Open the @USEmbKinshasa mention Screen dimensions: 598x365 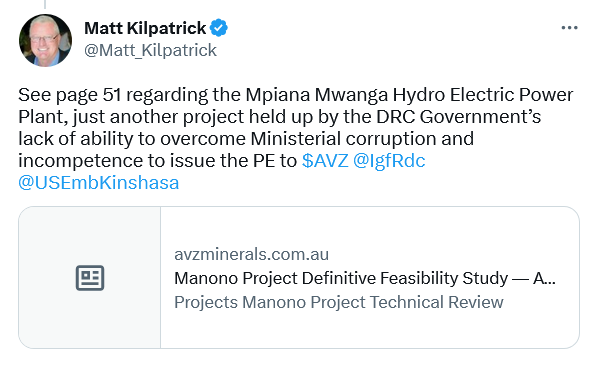tap(99, 183)
